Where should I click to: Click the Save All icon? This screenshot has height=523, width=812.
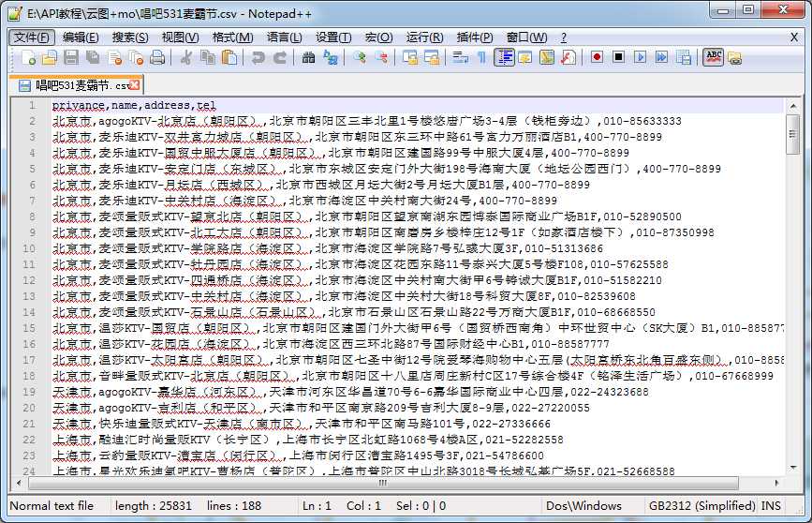tap(94, 57)
